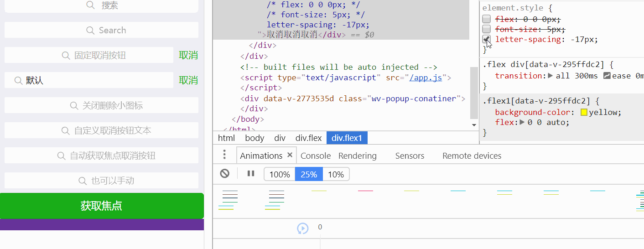
Task: Pause all animations
Action: pos(251,173)
